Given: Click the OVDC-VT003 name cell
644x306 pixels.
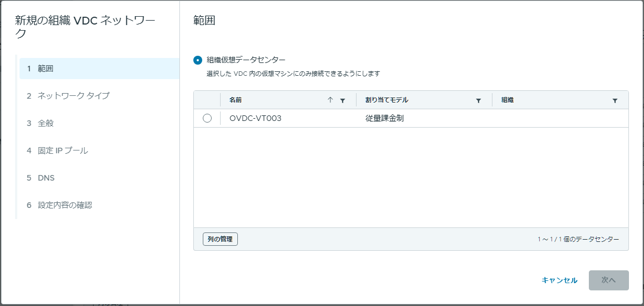Looking at the screenshot, I should pos(256,118).
